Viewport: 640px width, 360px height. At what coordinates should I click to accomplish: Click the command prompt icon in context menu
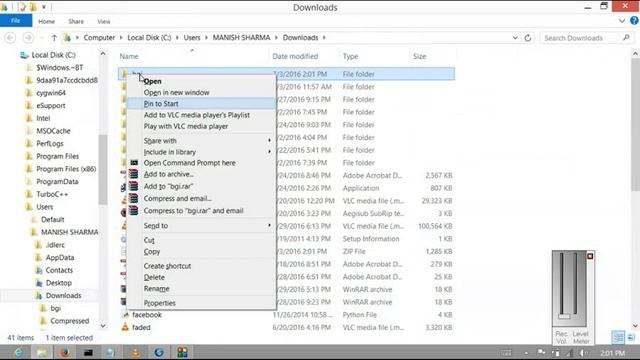click(x=134, y=162)
